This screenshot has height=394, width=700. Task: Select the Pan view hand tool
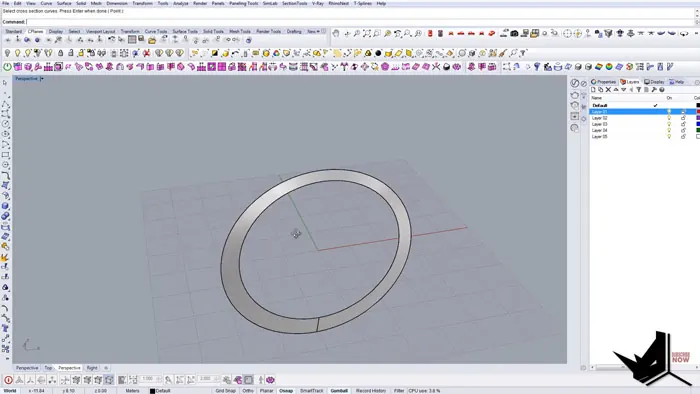pyautogui.click(x=336, y=33)
